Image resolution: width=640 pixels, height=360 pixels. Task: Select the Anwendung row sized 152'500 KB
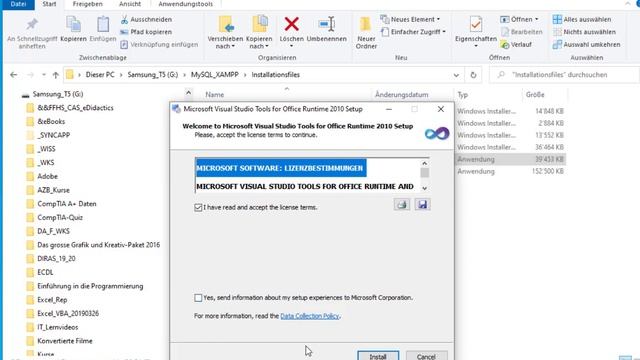[510, 171]
